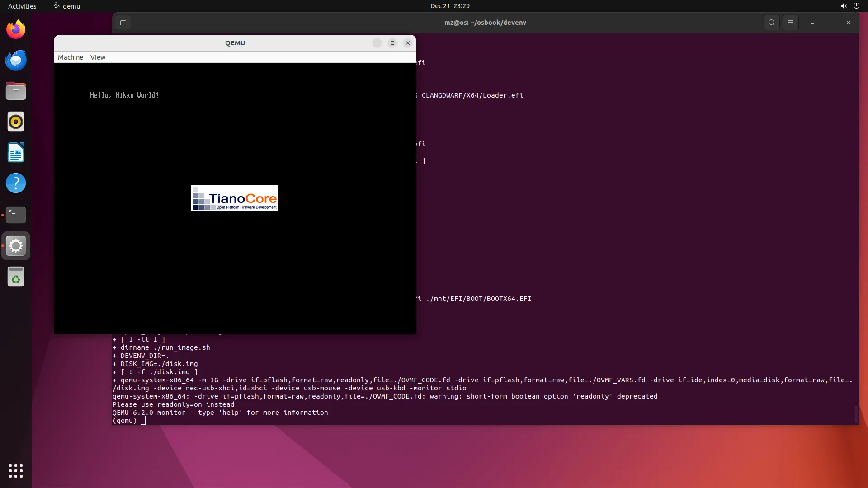Click the TianoCore logo in QEMU display
Viewport: 868px width, 488px height.
point(235,198)
